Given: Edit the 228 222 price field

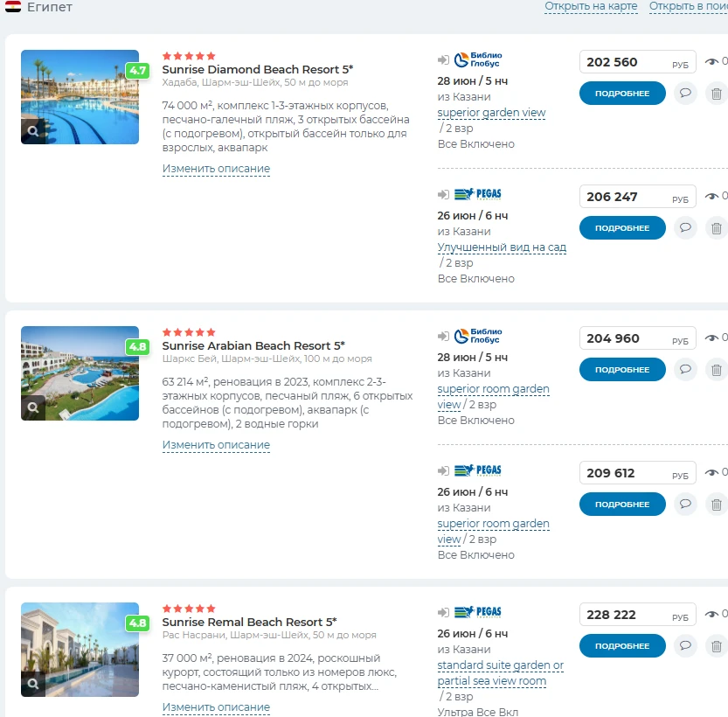Looking at the screenshot, I should point(637,615).
